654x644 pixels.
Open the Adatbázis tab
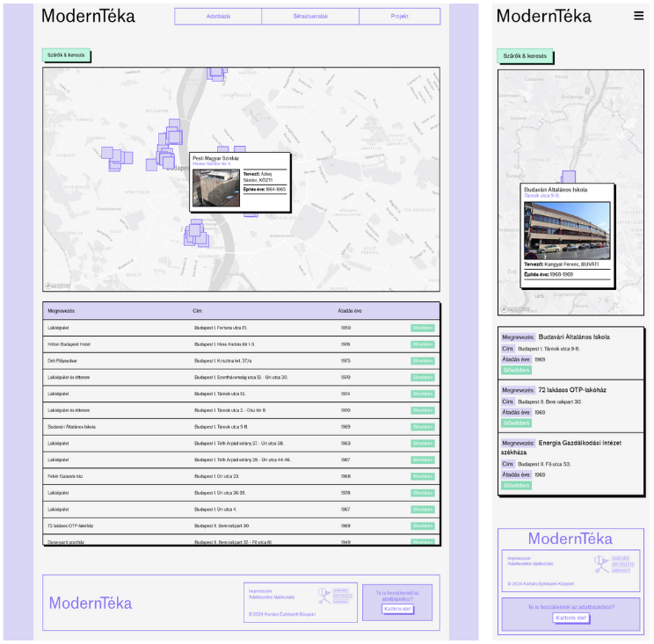pos(219,17)
